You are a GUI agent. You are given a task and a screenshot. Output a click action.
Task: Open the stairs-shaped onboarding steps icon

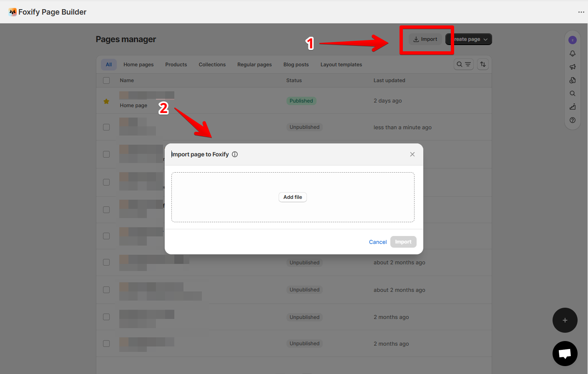click(573, 107)
